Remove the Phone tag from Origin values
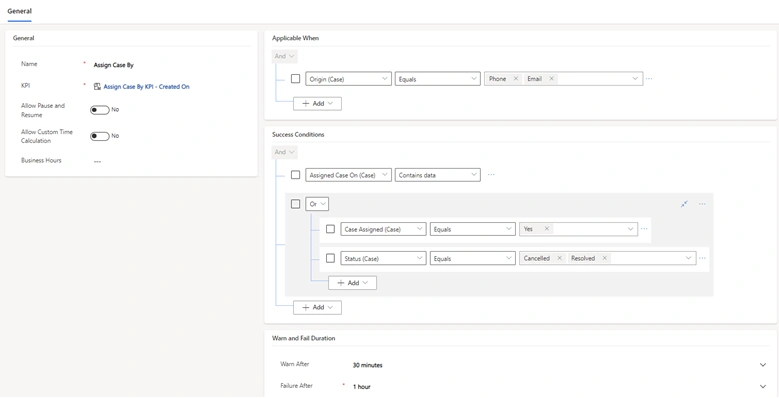Viewport: 779px width, 398px height. tap(515, 79)
